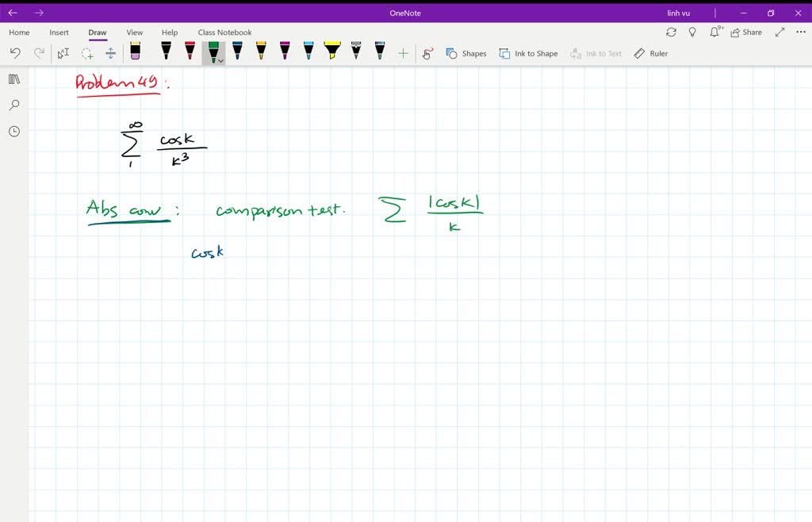
Task: Open the green pen options chevron
Action: click(x=220, y=59)
